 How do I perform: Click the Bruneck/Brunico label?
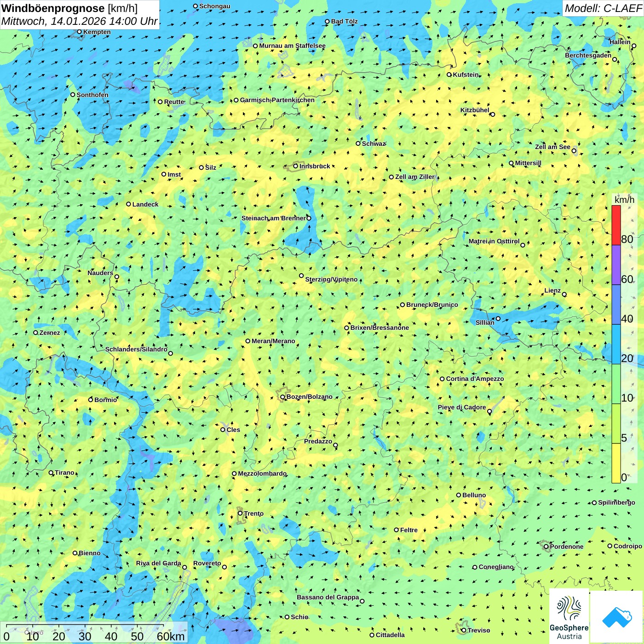[x=432, y=305]
